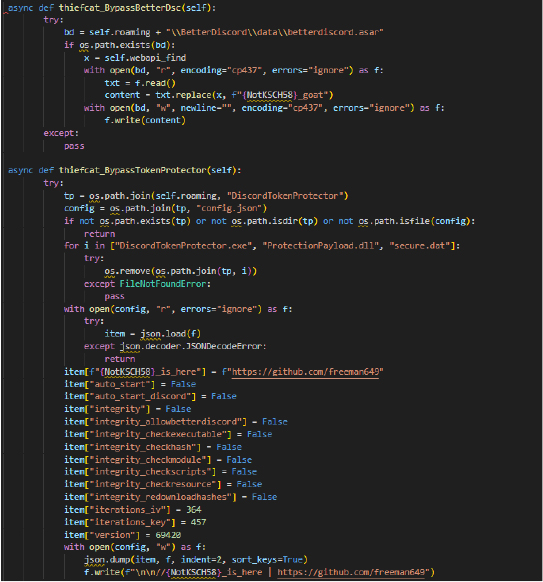Click the "config.json" string
Image resolution: width=543 pixels, height=582 pixels.
(x=232, y=208)
